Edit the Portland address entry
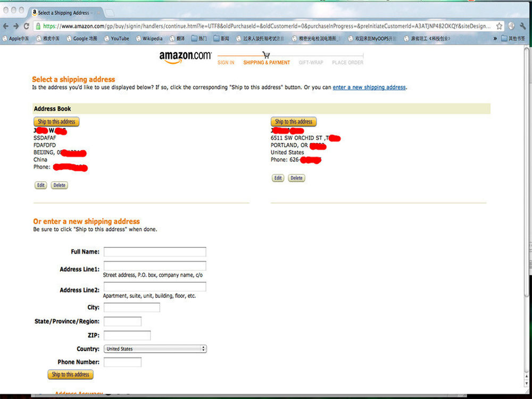532x399 pixels. [278, 178]
